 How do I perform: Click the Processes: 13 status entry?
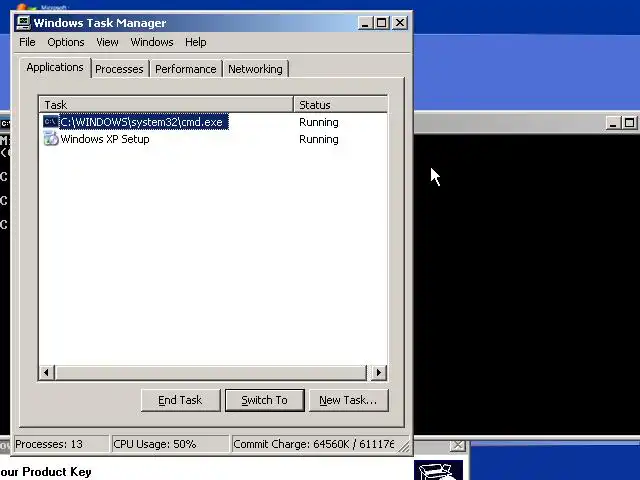[61, 444]
